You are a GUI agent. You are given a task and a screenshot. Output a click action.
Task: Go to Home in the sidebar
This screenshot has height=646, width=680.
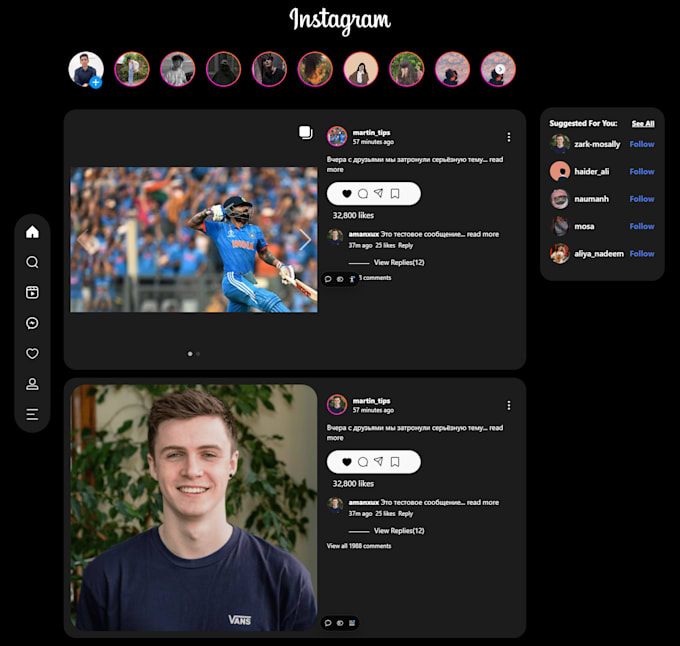(33, 232)
